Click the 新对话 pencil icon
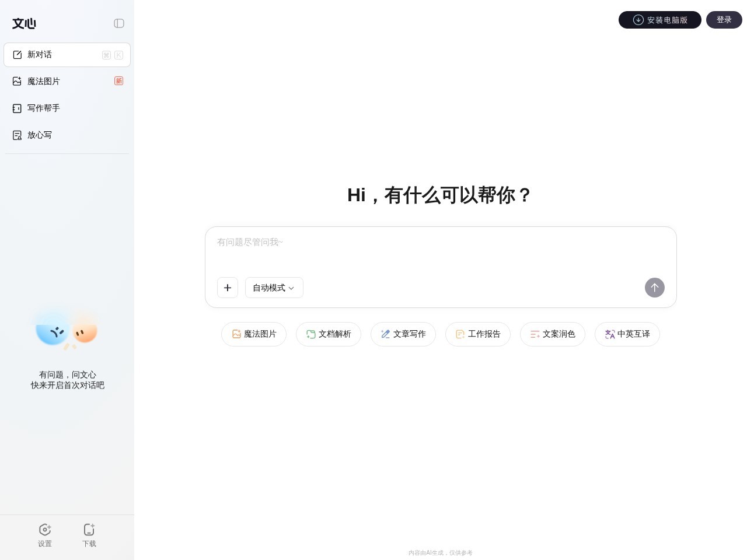Image resolution: width=747 pixels, height=560 pixels. (17, 54)
